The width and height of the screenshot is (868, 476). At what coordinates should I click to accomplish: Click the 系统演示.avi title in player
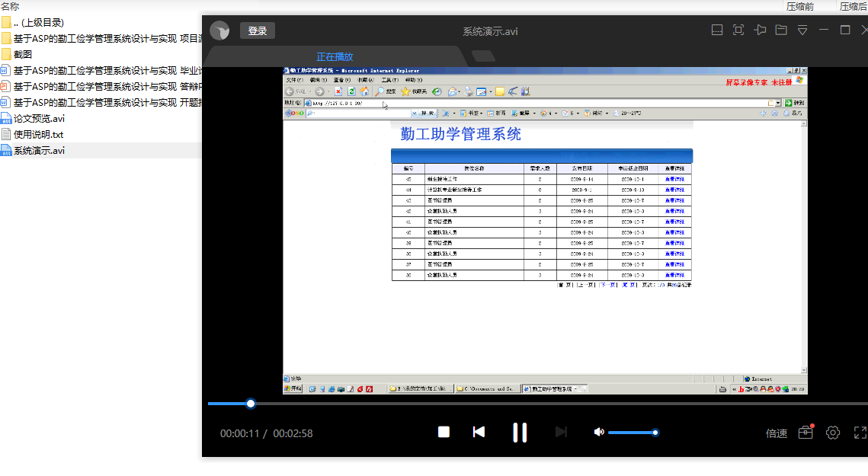[x=491, y=31]
